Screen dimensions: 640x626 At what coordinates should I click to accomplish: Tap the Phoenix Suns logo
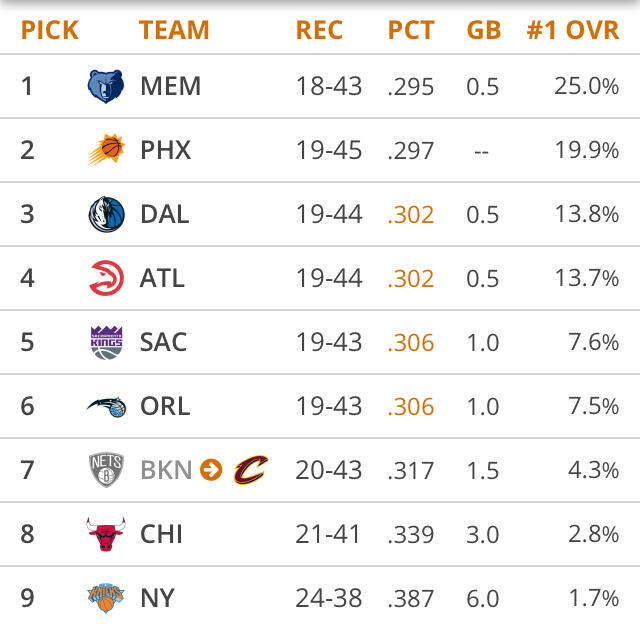coord(105,150)
